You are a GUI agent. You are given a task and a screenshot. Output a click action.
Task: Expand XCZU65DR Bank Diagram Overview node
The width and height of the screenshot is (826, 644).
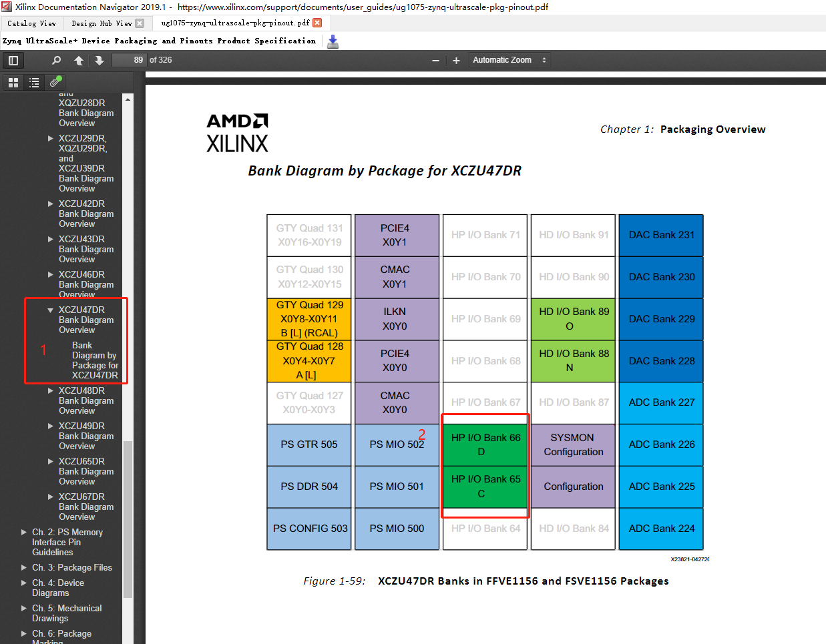51,462
